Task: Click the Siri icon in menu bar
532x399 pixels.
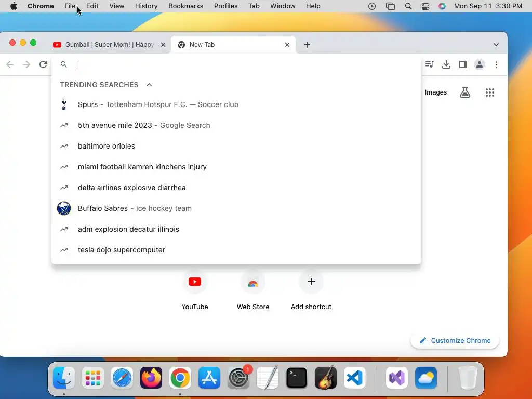Action: (x=442, y=6)
